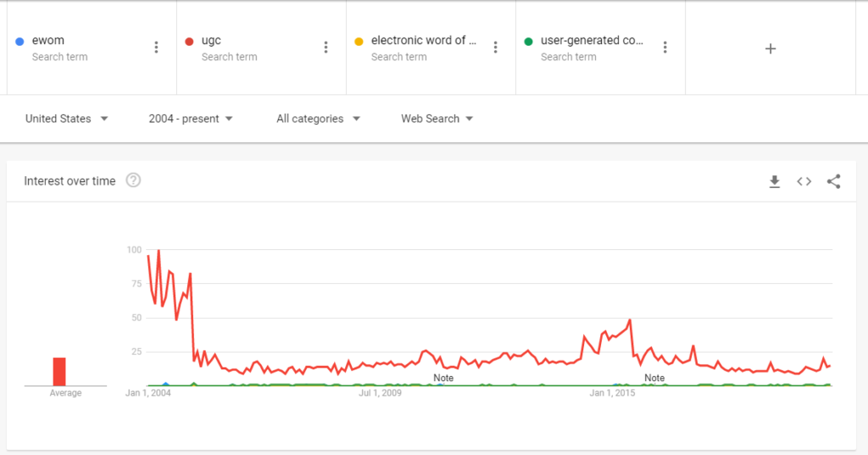Open the All categories dropdown
The height and width of the screenshot is (455, 868).
(x=318, y=119)
